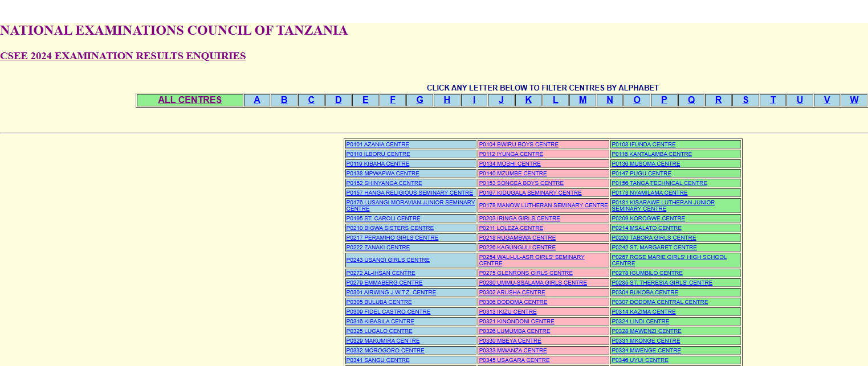This screenshot has height=366, width=868.
Task: Click the ALL CENTRES filter button
Action: [x=190, y=100]
